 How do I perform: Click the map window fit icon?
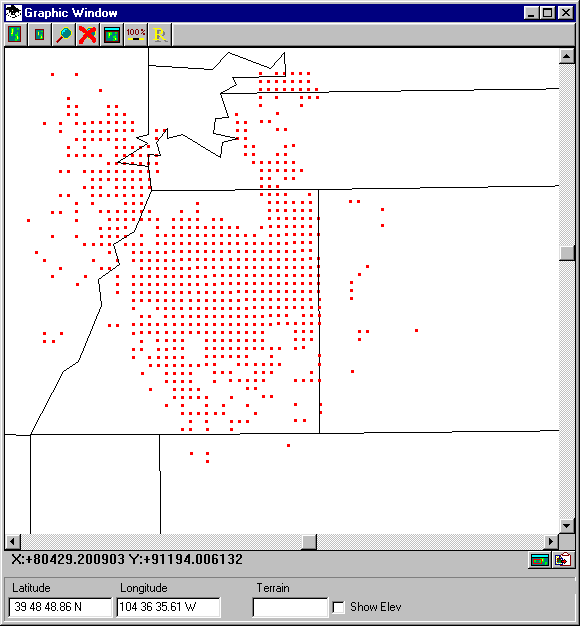tap(112, 35)
